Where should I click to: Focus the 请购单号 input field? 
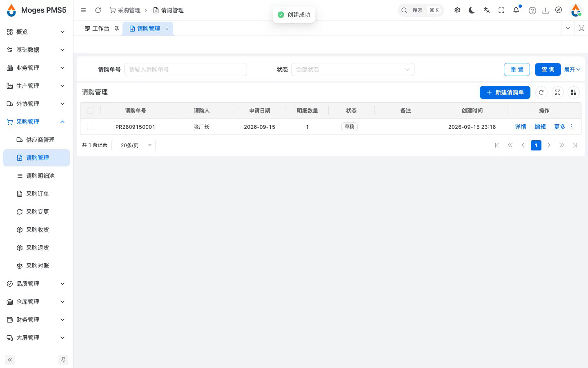(x=185, y=70)
